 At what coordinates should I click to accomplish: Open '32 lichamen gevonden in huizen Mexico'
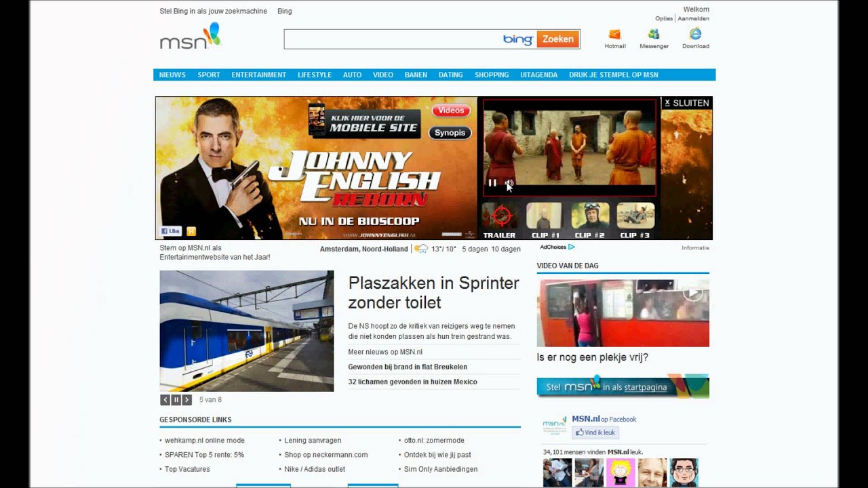pos(412,382)
